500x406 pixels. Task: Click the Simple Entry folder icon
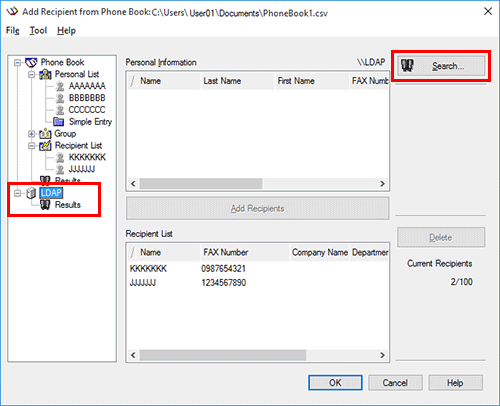59,122
